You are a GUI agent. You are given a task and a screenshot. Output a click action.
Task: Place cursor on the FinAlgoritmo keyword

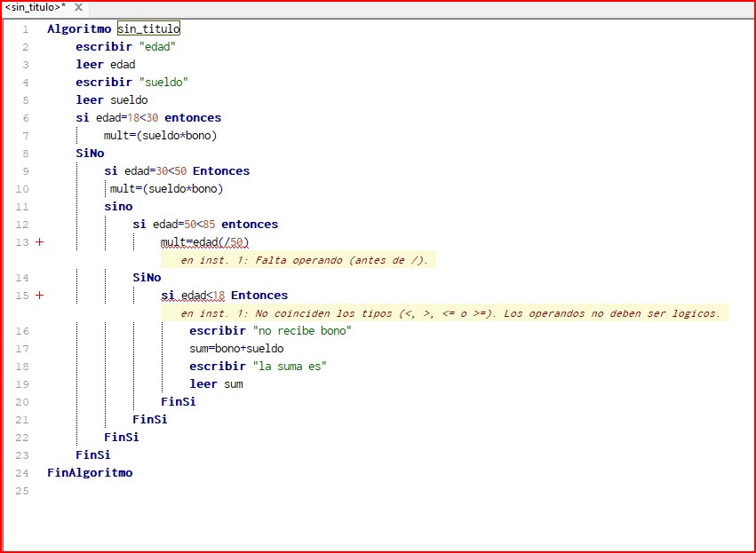point(90,473)
